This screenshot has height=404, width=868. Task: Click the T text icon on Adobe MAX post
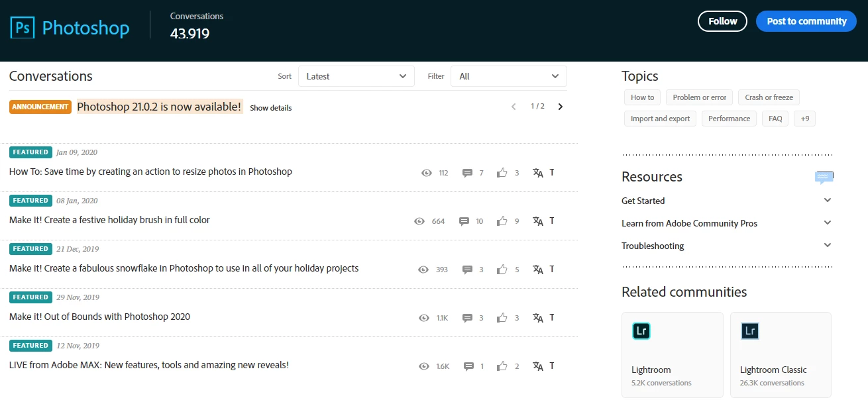552,366
